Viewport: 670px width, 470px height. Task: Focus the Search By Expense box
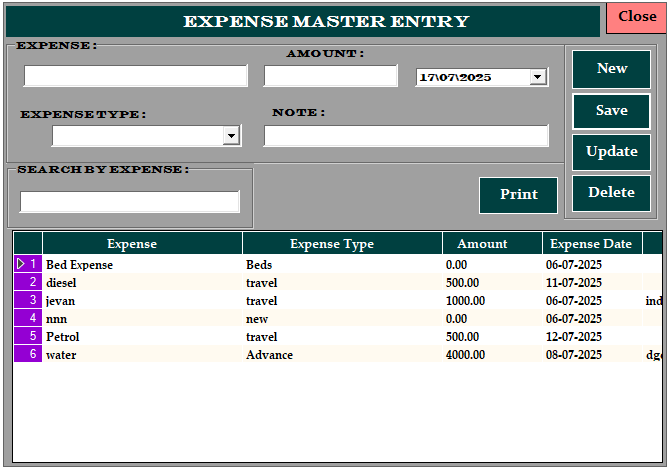click(x=129, y=202)
